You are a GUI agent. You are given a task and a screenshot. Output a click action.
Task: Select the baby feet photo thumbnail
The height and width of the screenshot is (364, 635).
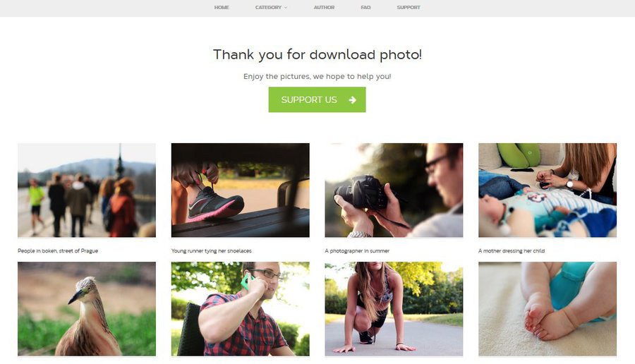[548, 309]
